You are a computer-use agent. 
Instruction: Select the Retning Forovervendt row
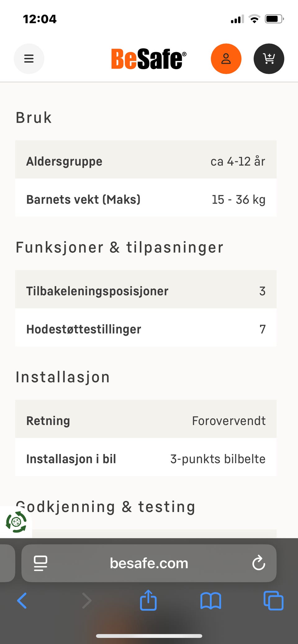pos(146,421)
